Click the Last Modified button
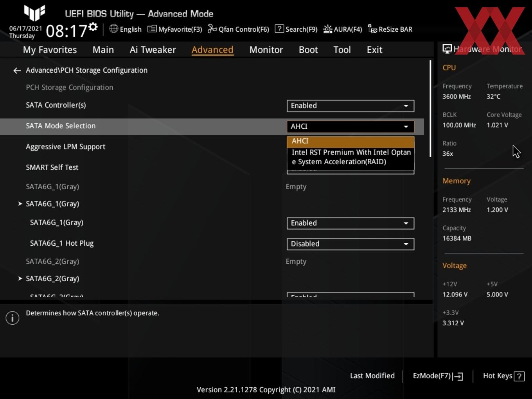Viewport: 532px width, 399px height. point(372,376)
